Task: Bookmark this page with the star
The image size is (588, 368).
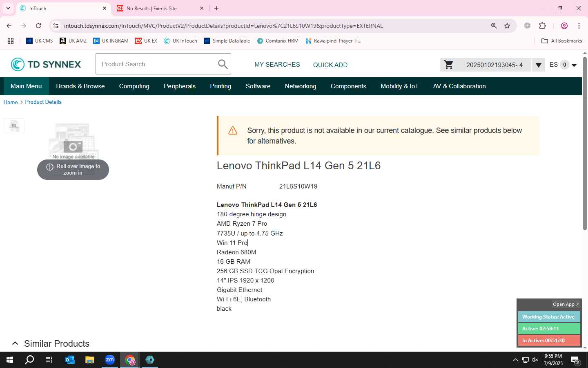Action: 507,26
